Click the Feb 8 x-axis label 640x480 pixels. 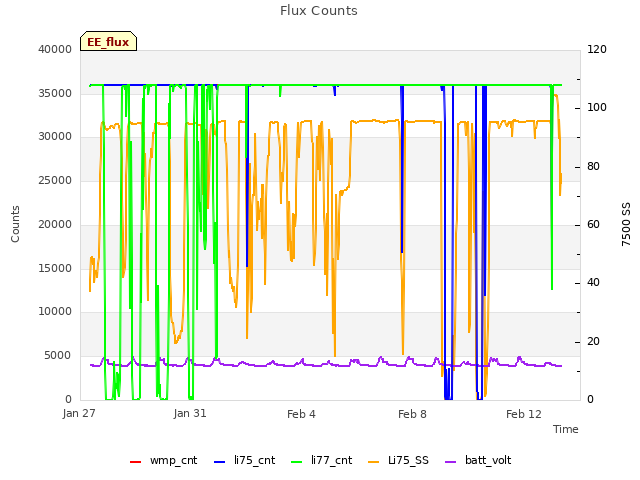(412, 414)
